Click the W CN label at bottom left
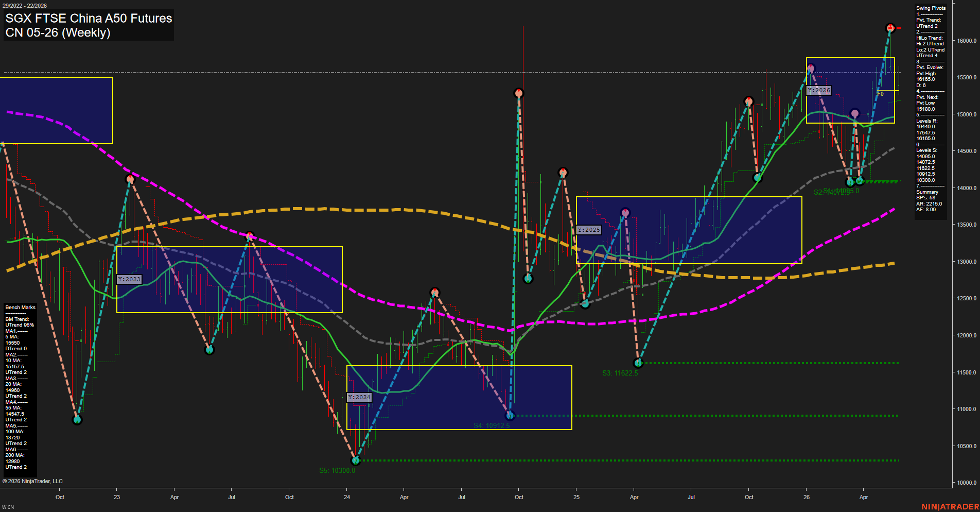Viewport: 980px width, 512px height. (8, 507)
